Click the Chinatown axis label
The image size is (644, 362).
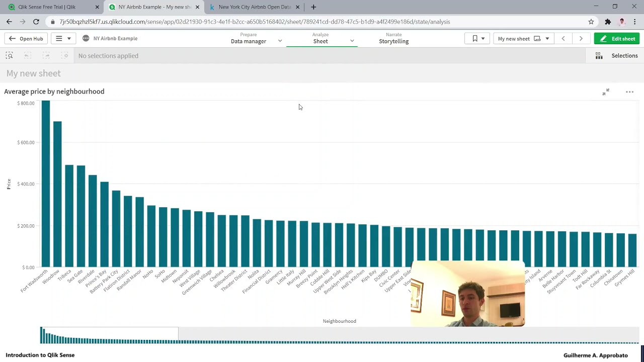coord(613,278)
